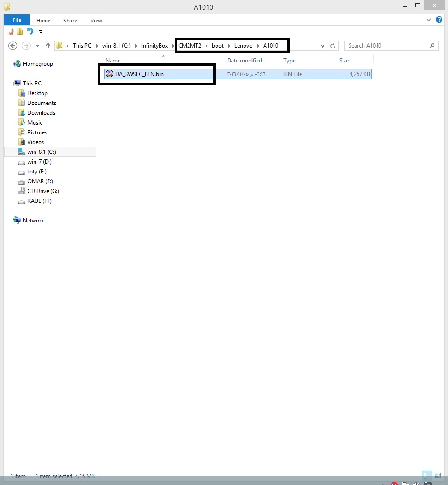Open Network in the navigation pane

pyautogui.click(x=33, y=221)
